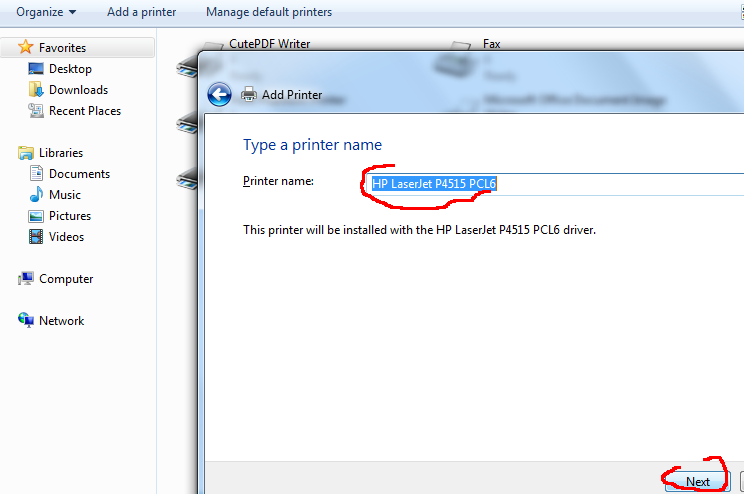Screen dimensions: 744x494
Task: Click the Downloads folder icon
Action: [x=36, y=89]
